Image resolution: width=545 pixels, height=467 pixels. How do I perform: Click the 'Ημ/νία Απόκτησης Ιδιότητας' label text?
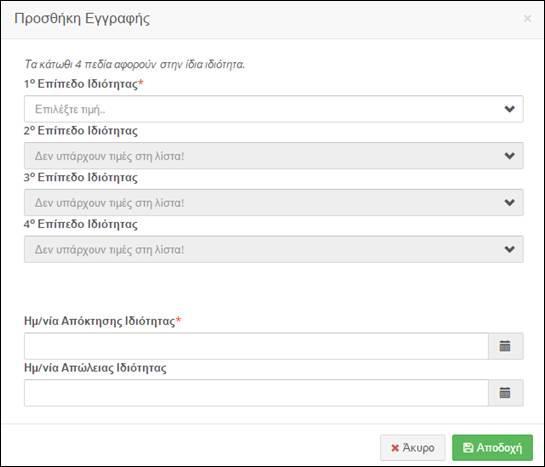(x=99, y=321)
